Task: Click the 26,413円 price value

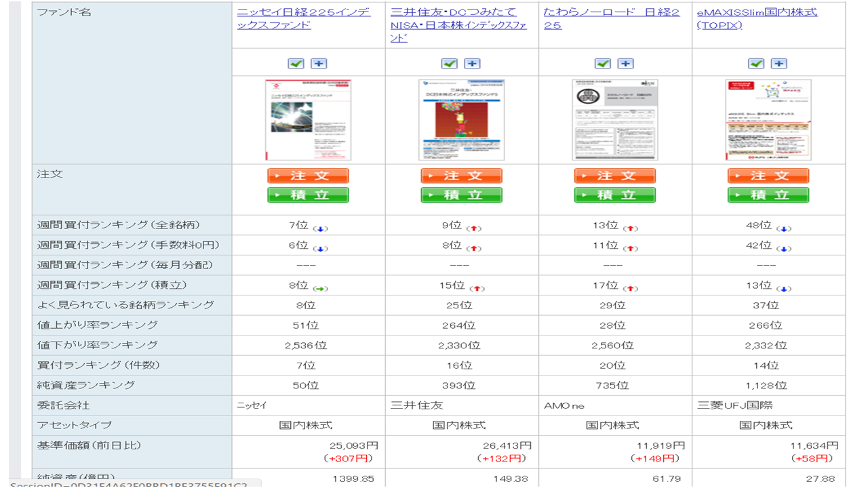Action: tap(508, 446)
